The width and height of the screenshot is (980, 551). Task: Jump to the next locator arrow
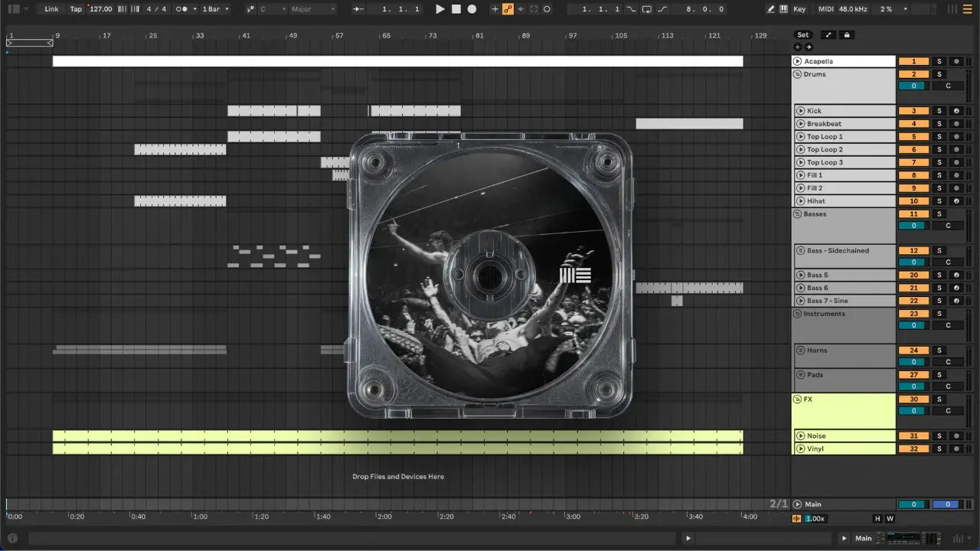click(808, 47)
